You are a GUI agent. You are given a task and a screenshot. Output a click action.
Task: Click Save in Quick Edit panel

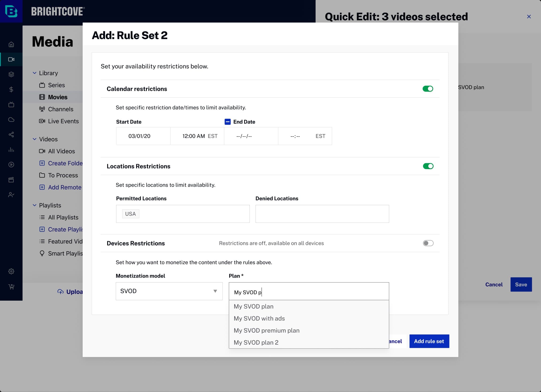pyautogui.click(x=521, y=284)
